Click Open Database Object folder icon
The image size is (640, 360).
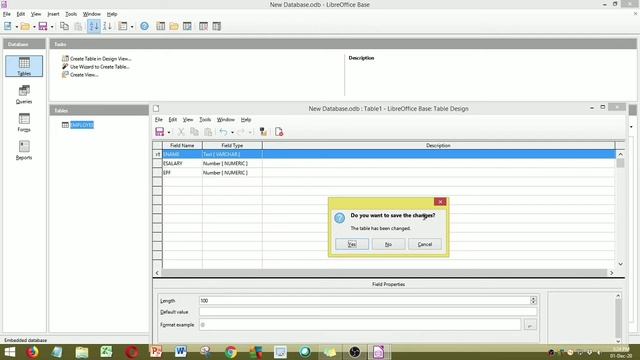pyautogui.click(x=174, y=27)
